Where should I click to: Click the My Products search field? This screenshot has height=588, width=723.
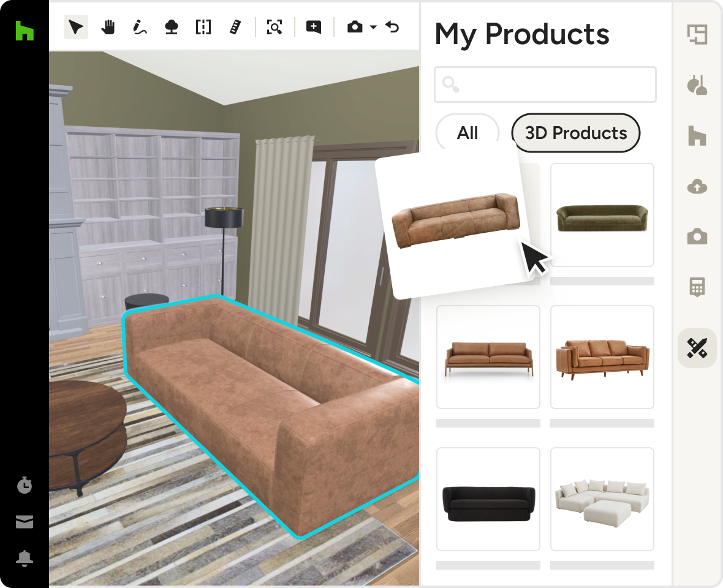545,85
